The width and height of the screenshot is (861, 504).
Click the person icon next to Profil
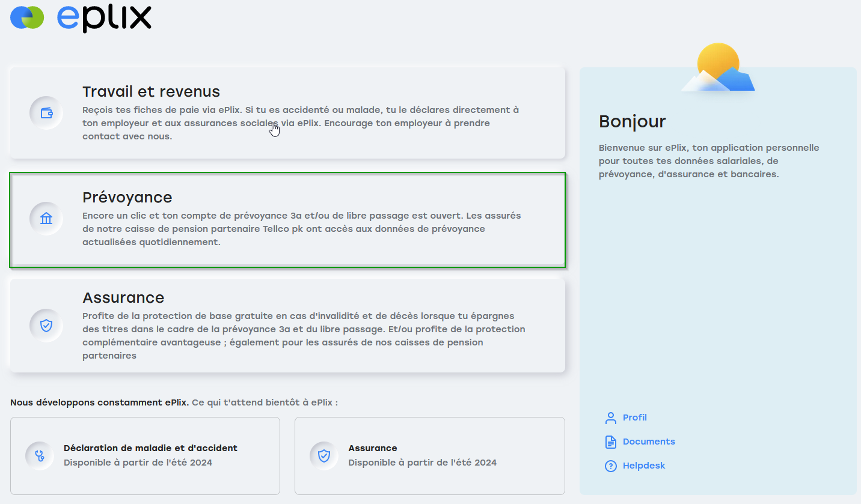pyautogui.click(x=610, y=417)
